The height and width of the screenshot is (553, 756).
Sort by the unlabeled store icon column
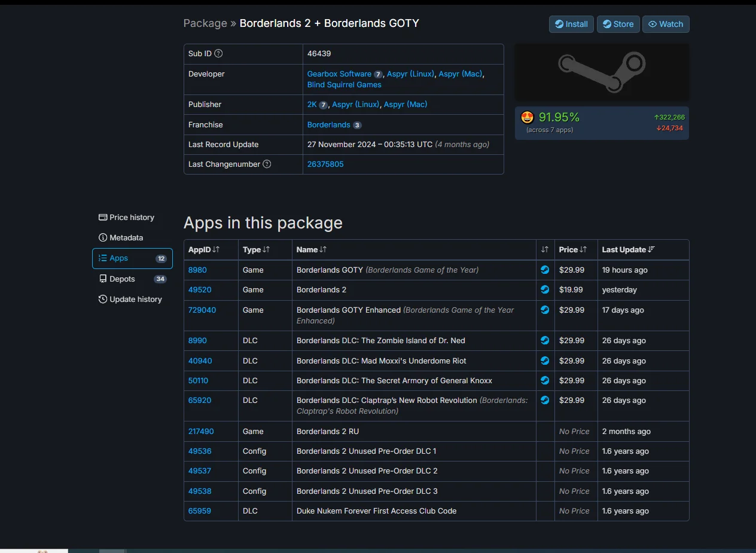coord(545,249)
